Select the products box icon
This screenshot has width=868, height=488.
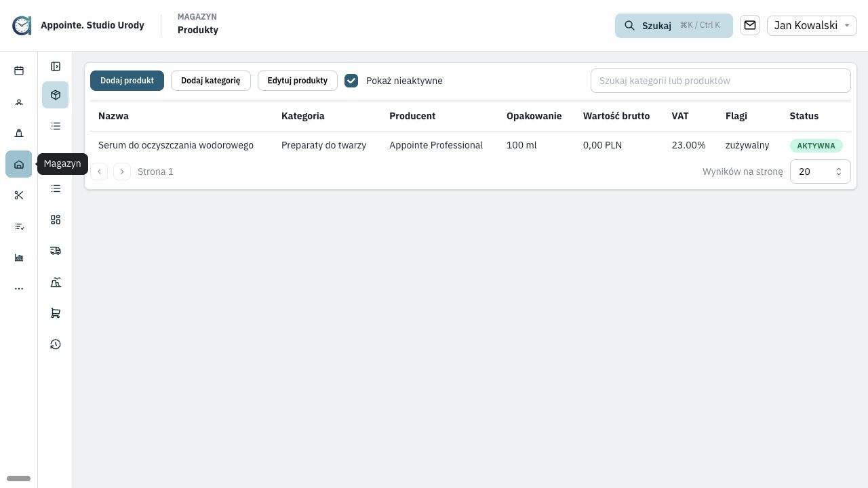56,95
